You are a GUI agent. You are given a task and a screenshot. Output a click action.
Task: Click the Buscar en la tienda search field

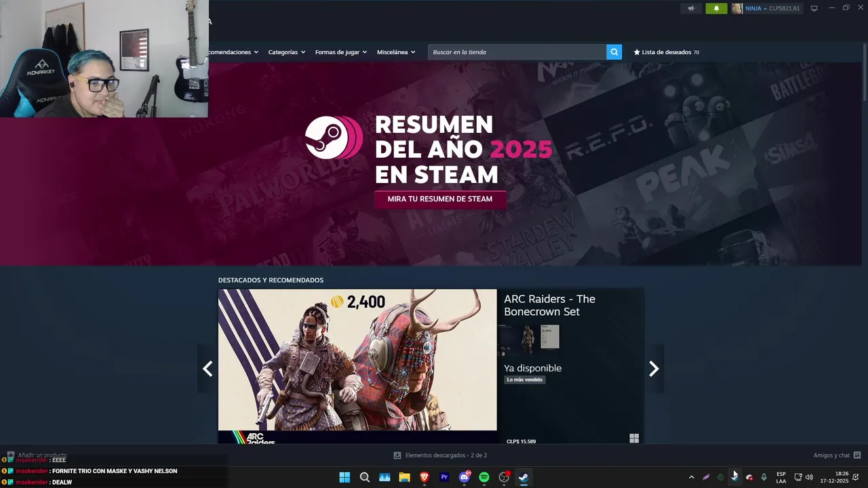pos(517,52)
